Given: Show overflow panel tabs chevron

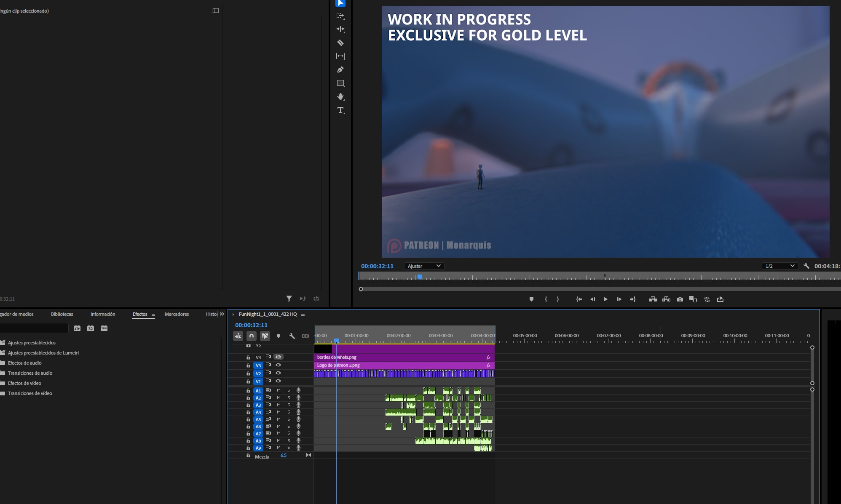Looking at the screenshot, I should coord(222,314).
